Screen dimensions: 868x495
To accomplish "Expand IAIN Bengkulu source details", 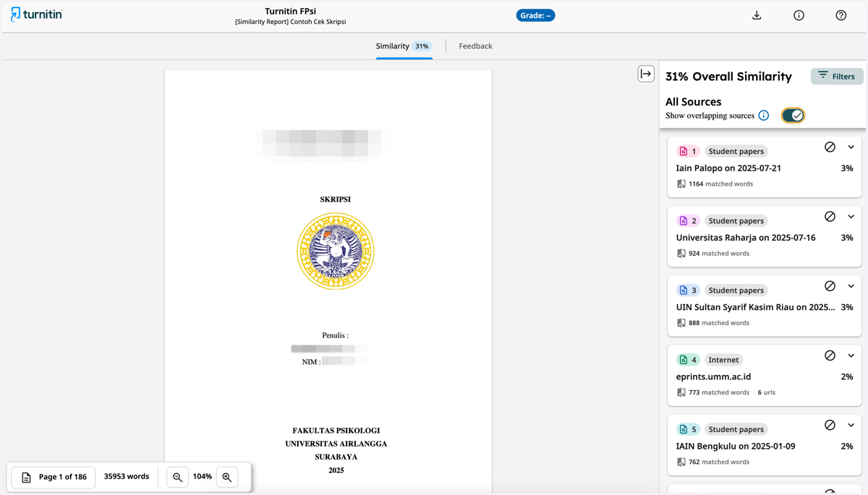I will 851,424.
